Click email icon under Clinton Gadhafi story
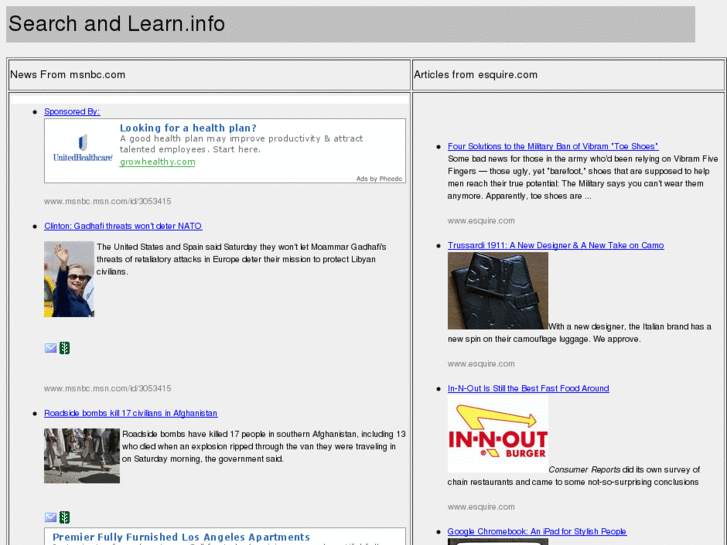The width and height of the screenshot is (727, 545). coord(51,348)
